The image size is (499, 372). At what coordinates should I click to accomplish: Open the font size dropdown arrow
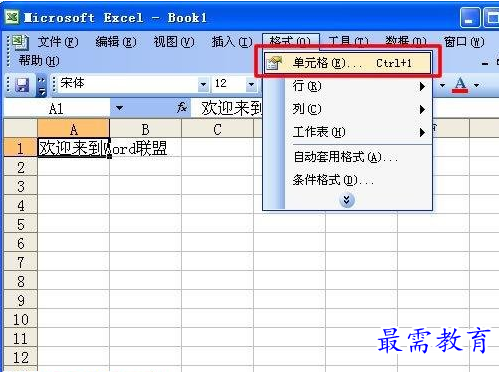tap(251, 85)
